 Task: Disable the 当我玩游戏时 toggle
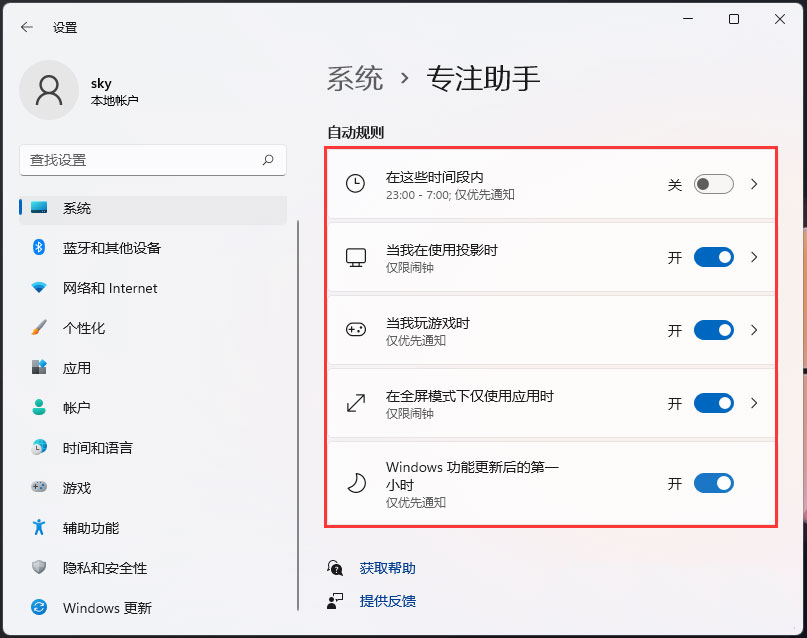714,330
